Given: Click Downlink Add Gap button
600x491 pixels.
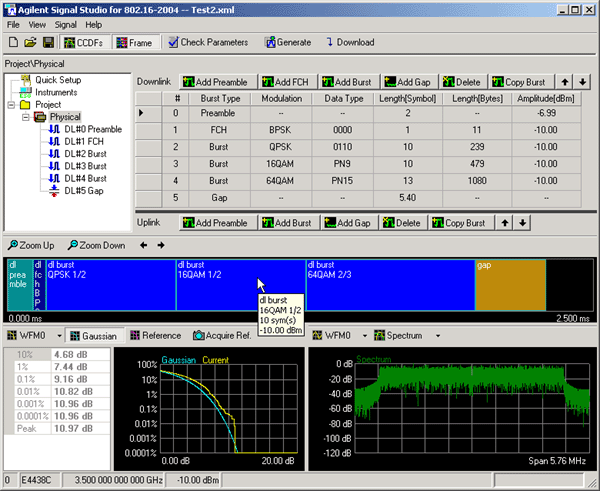Looking at the screenshot, I should (x=408, y=82).
